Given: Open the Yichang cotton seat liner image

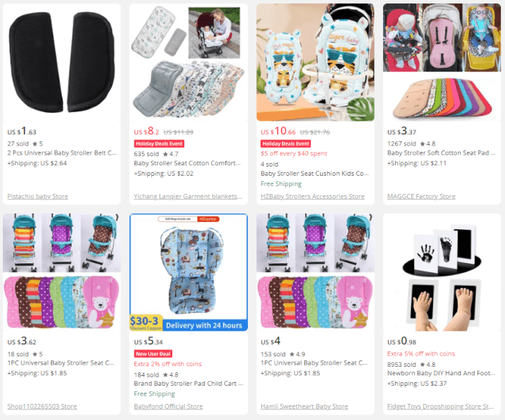Looking at the screenshot, I should pos(188,62).
